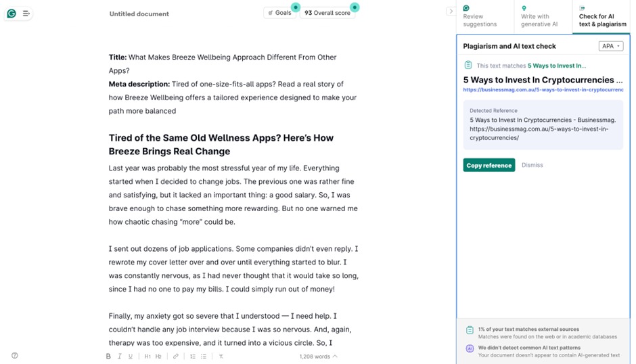Click the Copy reference button

489,165
